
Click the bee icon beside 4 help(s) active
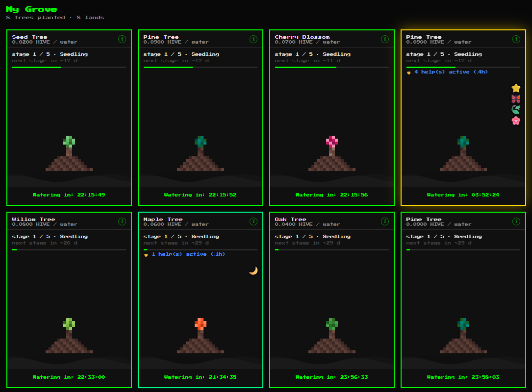pyautogui.click(x=409, y=72)
